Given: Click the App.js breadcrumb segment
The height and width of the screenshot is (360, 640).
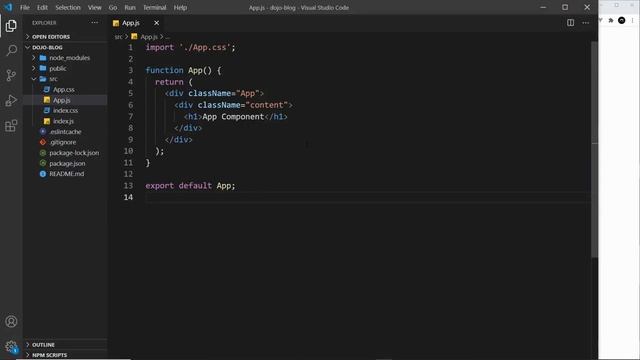Looking at the screenshot, I should 144,37.
